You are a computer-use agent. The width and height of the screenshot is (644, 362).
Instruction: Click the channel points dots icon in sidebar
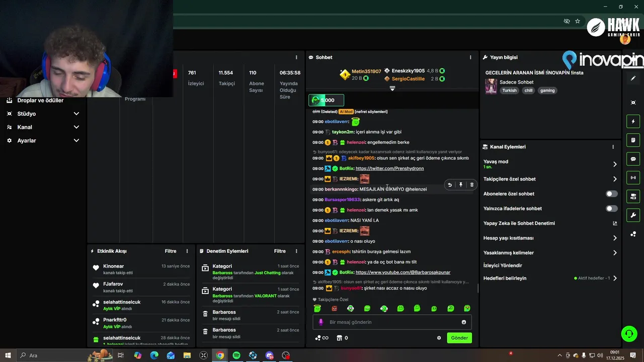pyautogui.click(x=633, y=234)
